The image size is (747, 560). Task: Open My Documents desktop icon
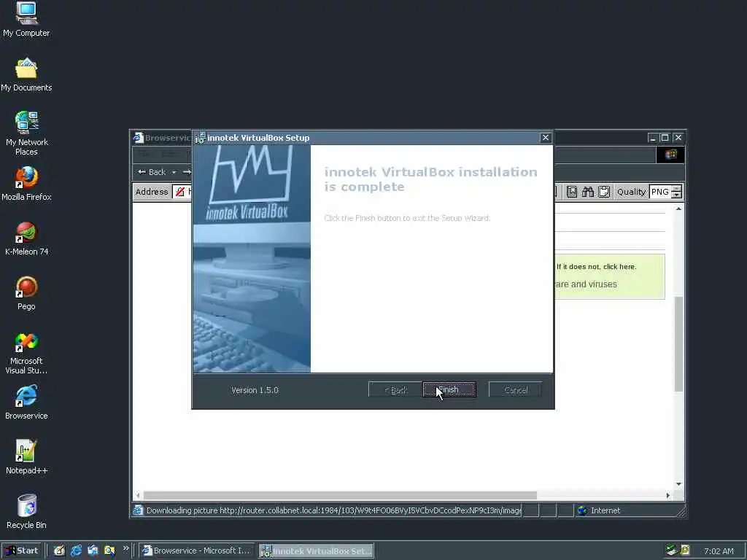(26, 75)
